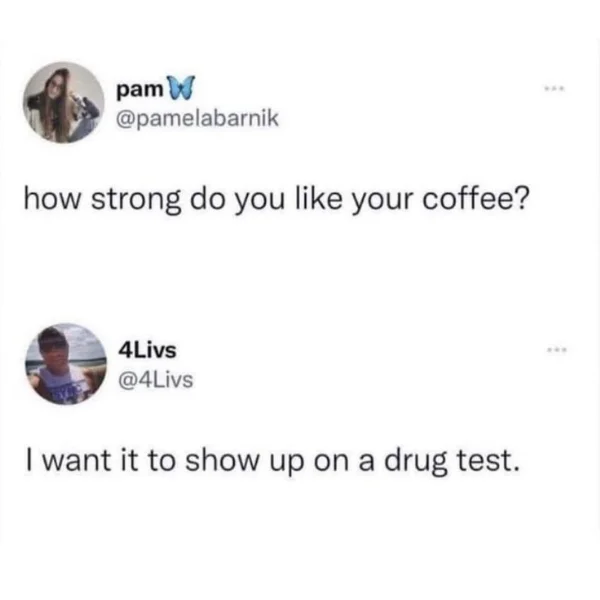Click the bold display name pam

140,91
